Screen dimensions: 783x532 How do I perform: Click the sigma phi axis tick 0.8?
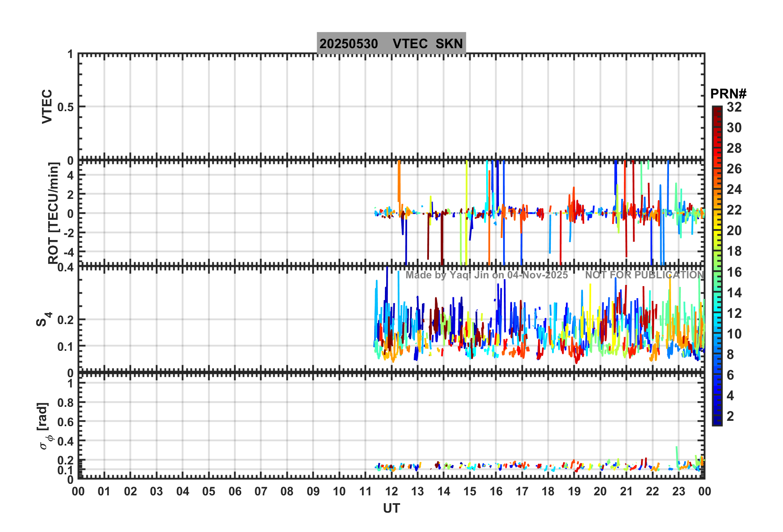[65, 403]
